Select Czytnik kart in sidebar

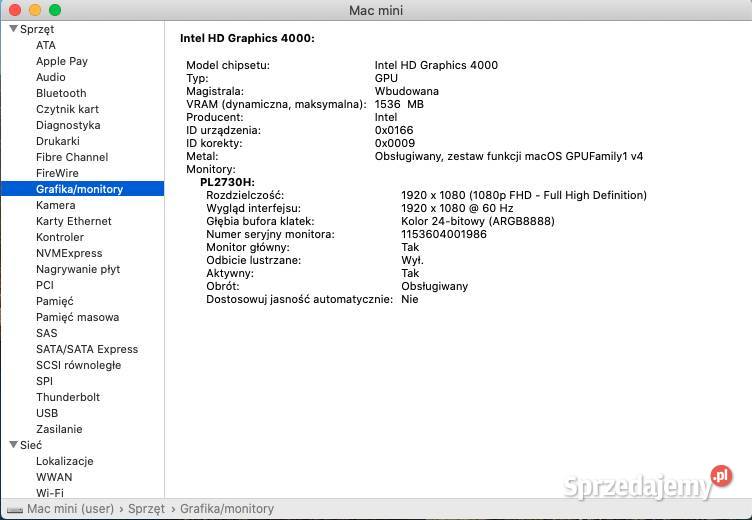(x=67, y=109)
